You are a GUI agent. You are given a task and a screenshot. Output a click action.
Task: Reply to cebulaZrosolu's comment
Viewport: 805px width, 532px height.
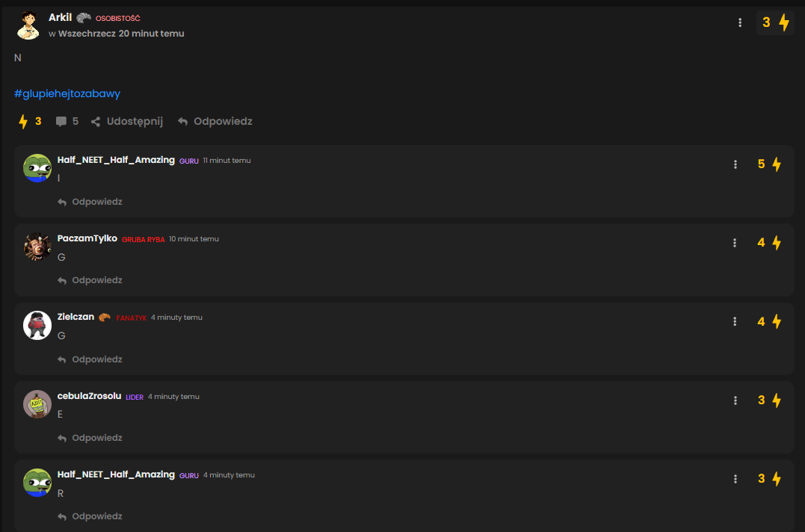tap(90, 438)
